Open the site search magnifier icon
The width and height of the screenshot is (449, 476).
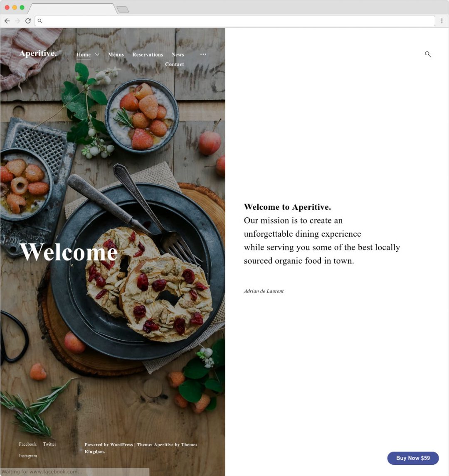click(x=428, y=54)
